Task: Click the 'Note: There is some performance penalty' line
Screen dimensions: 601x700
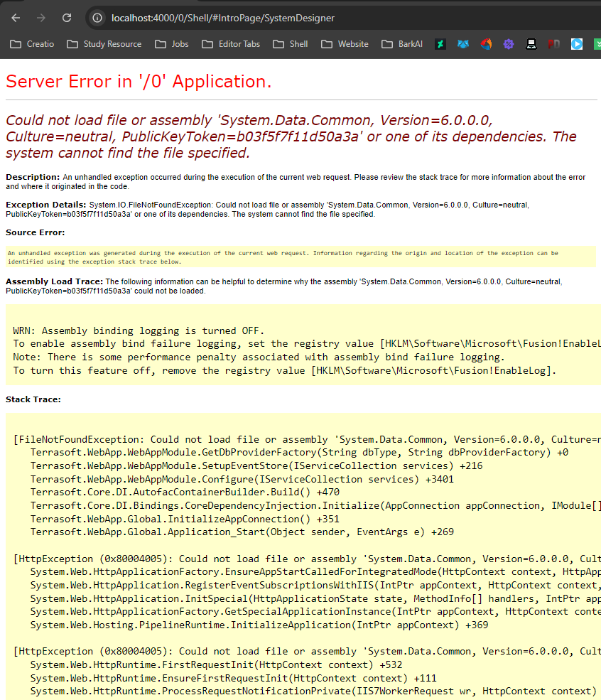Action: pyautogui.click(x=259, y=357)
